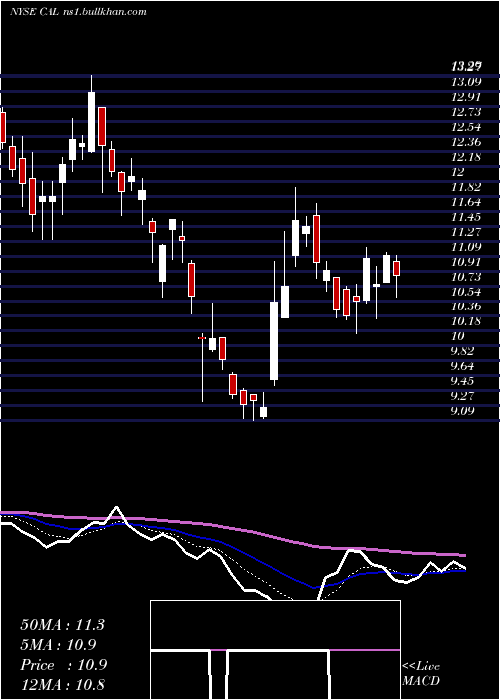Select the Price : 10.9 readout

(63, 665)
